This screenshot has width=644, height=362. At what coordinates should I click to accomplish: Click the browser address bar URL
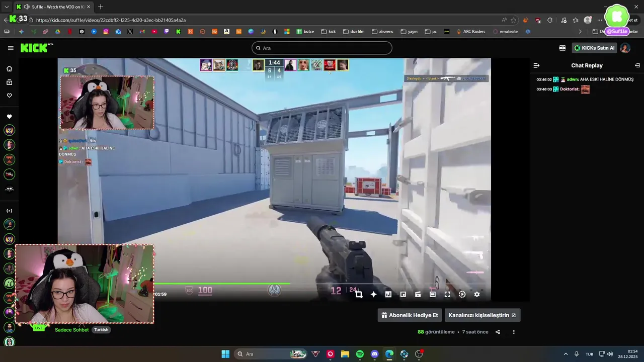[111, 20]
